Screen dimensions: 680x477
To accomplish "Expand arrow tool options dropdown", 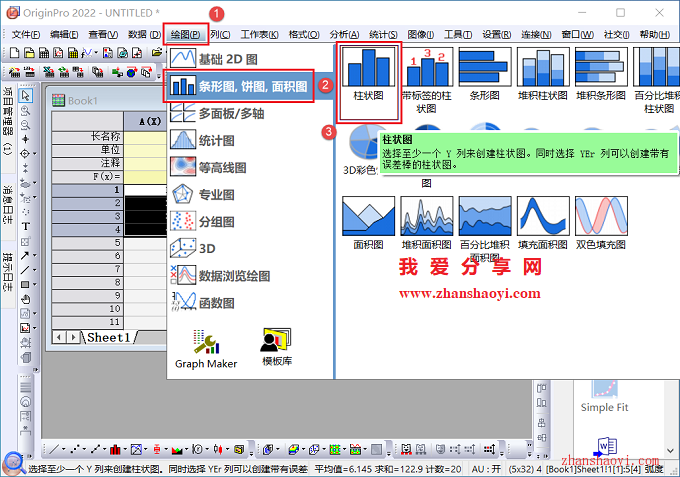I will point(35,256).
